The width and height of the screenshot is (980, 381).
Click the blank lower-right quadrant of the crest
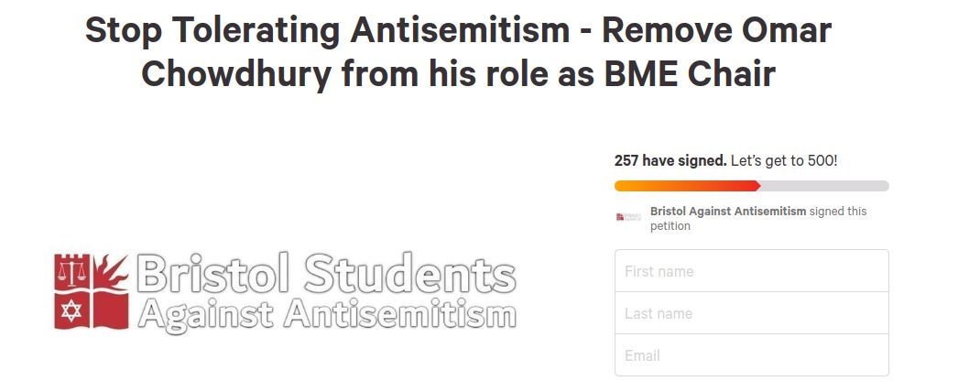pyautogui.click(x=112, y=310)
